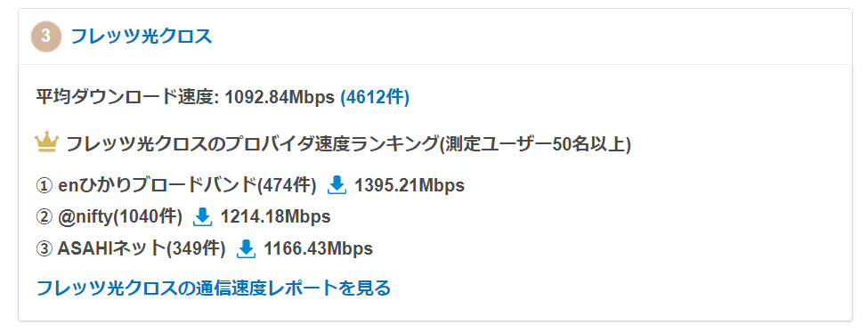Click download icon beside @nifty
Screen dimensions: 868x333
tap(203, 217)
